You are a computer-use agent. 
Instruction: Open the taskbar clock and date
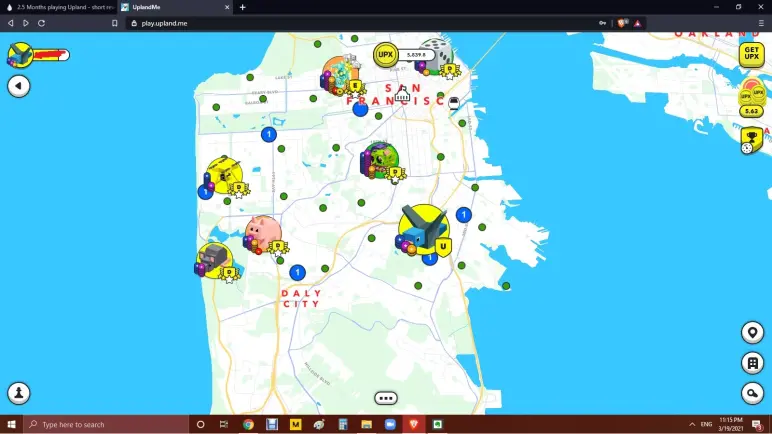tap(731, 424)
